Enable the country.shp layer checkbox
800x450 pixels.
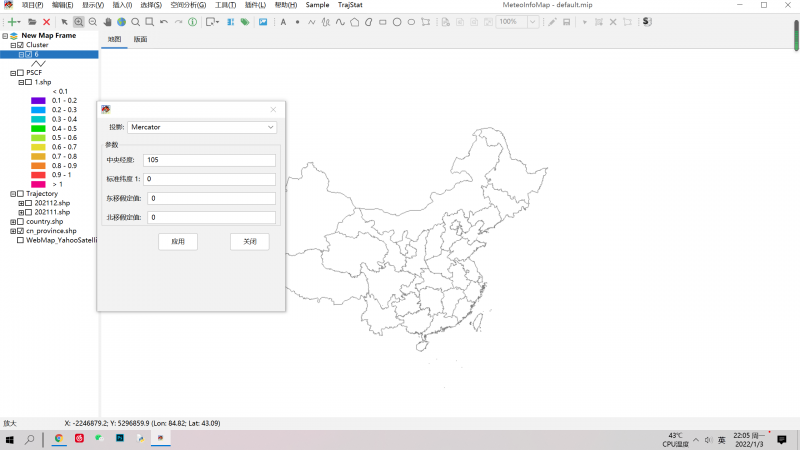pos(20,221)
